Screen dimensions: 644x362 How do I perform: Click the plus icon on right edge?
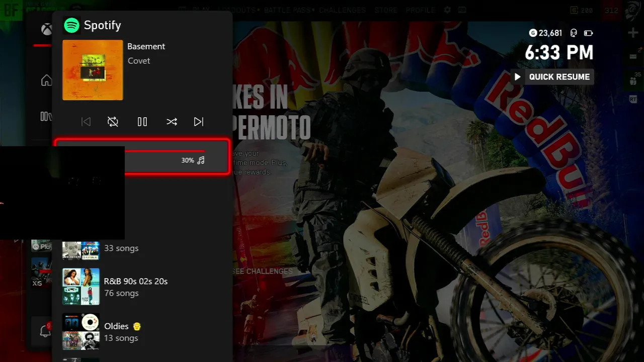633,33
